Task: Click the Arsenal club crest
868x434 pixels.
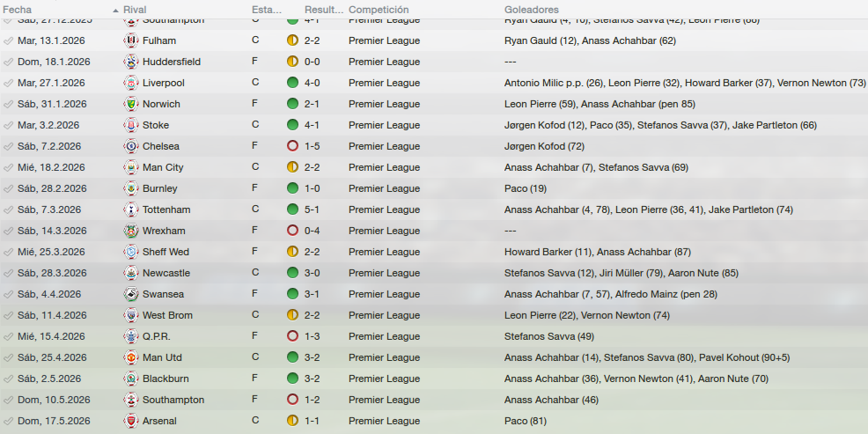Action: (x=130, y=421)
